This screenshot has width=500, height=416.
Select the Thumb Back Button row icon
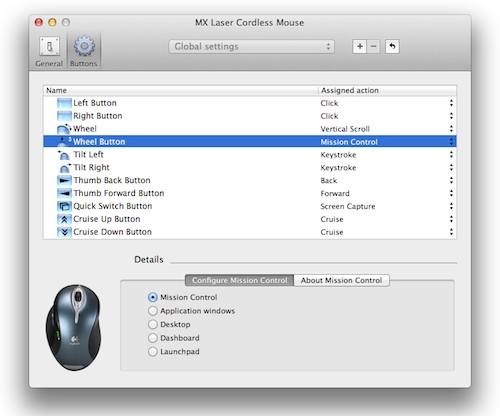point(64,180)
